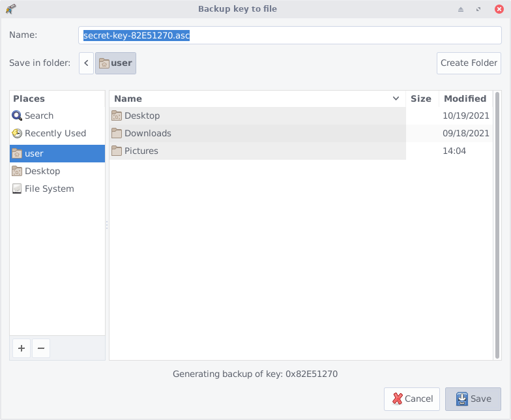Image resolution: width=511 pixels, height=420 pixels.
Task: Select the Downloads folder in file list
Action: click(x=147, y=133)
